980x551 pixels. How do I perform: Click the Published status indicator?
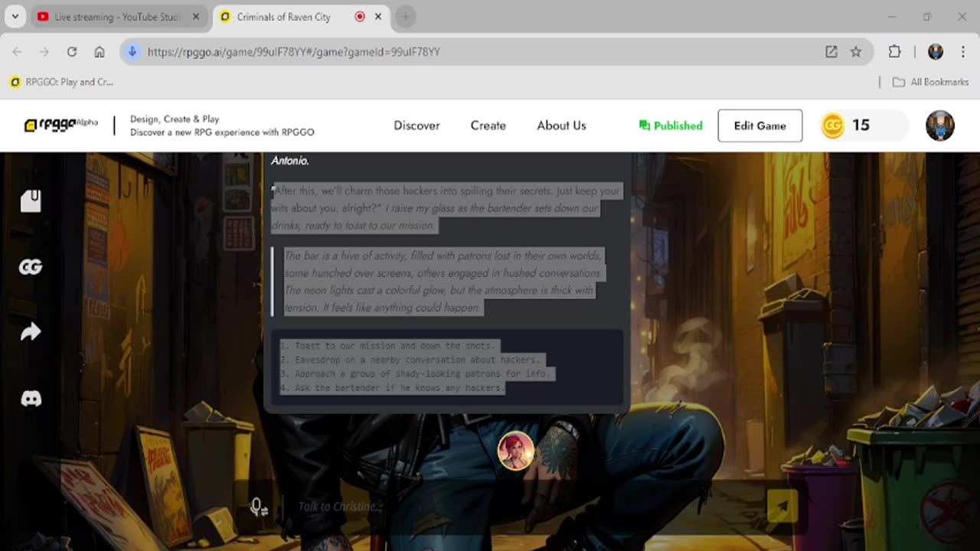pyautogui.click(x=671, y=126)
